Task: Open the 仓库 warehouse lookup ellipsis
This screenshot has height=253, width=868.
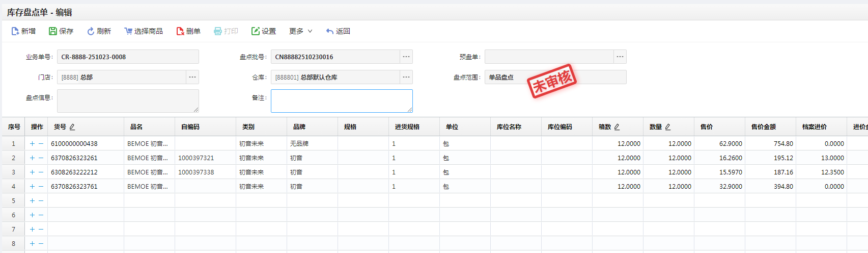Action: point(406,77)
